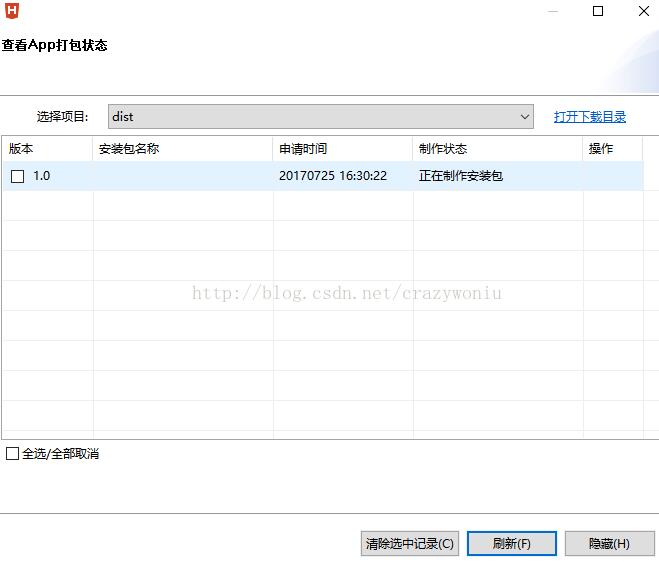This screenshot has height=562, width=659.
Task: Maximize the dialog window
Action: (598, 11)
